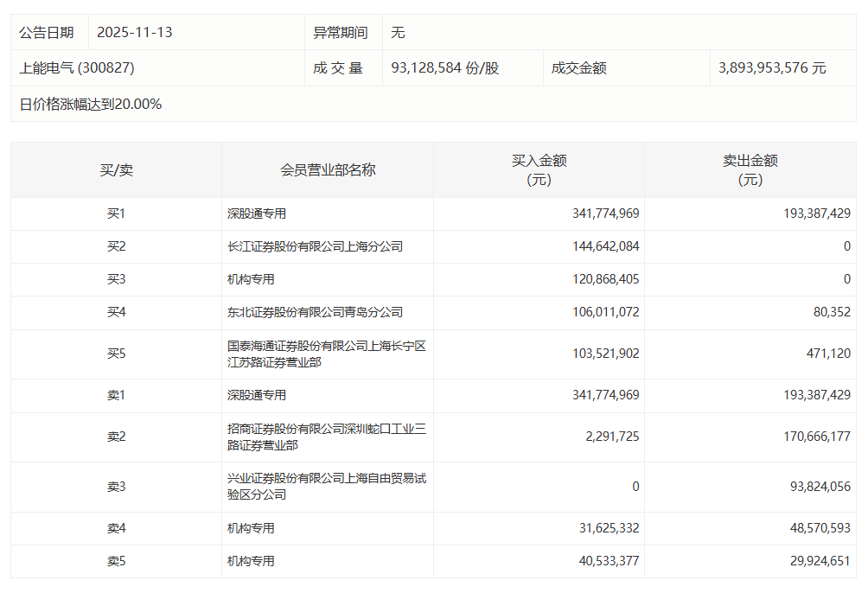The width and height of the screenshot is (868, 593).
Task: Click the 会员营业部名称 column header
Action: tap(328, 170)
